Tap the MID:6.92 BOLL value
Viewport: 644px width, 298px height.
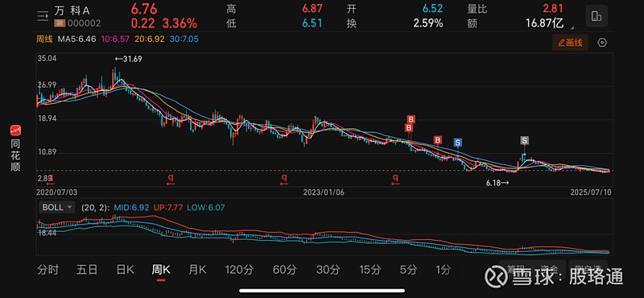(x=131, y=208)
